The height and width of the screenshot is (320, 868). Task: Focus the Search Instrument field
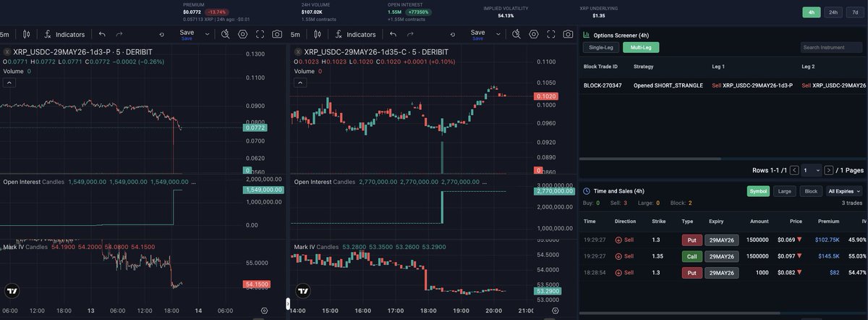pos(831,47)
